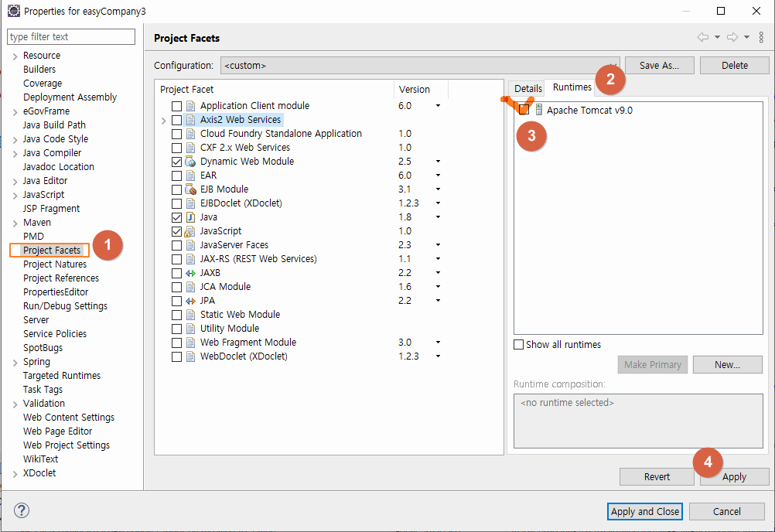Select Project Facets in the tree
Viewport: 775px width, 532px height.
51,251
